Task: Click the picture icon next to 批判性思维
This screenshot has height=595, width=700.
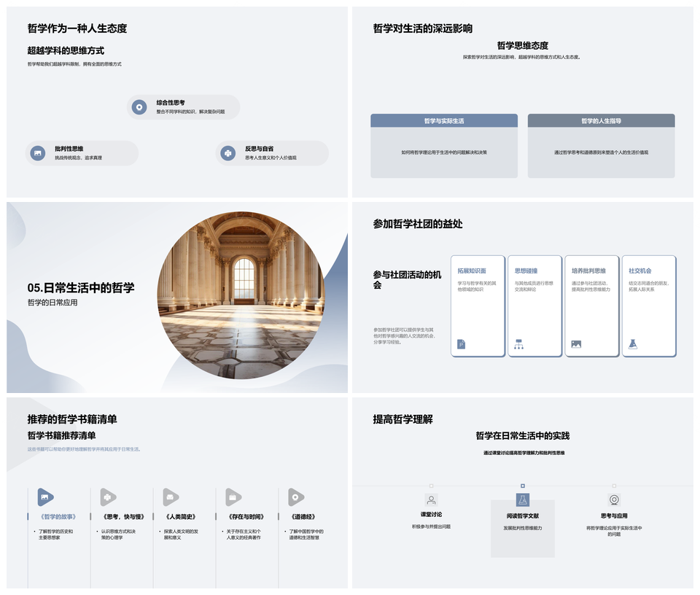Action: pyautogui.click(x=37, y=153)
